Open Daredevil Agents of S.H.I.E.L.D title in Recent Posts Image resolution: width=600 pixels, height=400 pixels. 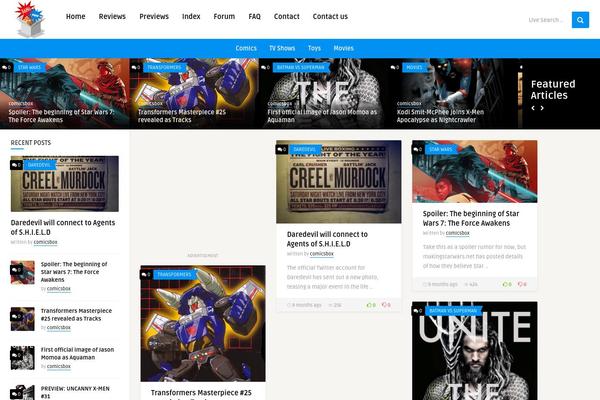63,227
